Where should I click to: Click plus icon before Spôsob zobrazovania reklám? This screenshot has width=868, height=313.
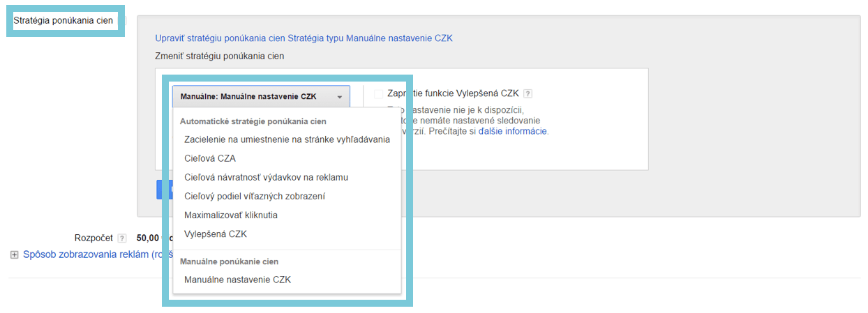[x=14, y=255]
